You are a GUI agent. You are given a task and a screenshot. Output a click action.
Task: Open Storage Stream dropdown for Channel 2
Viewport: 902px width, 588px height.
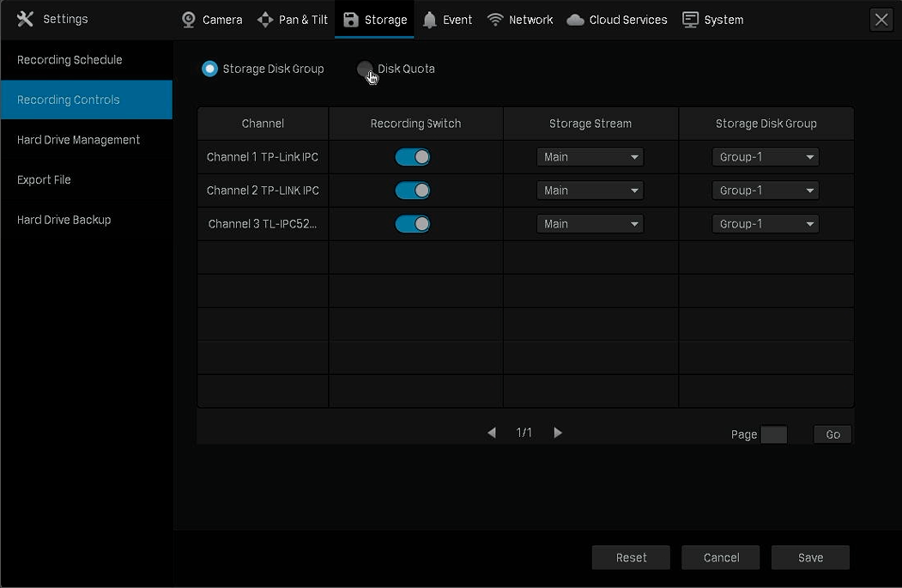click(x=590, y=191)
